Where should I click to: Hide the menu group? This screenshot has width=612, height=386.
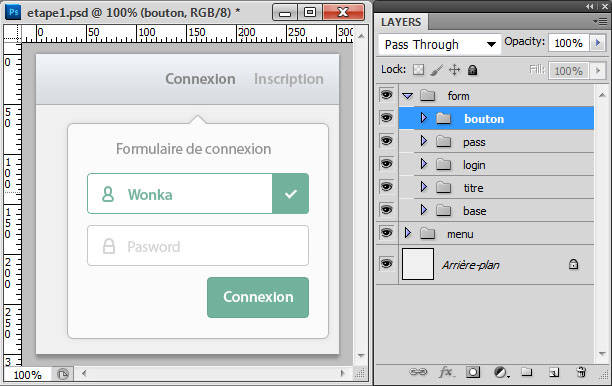[386, 233]
